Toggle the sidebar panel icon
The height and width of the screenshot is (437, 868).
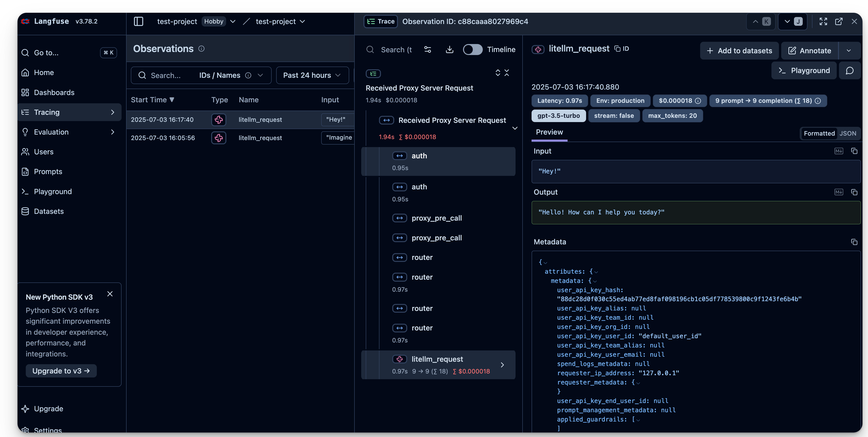point(139,22)
